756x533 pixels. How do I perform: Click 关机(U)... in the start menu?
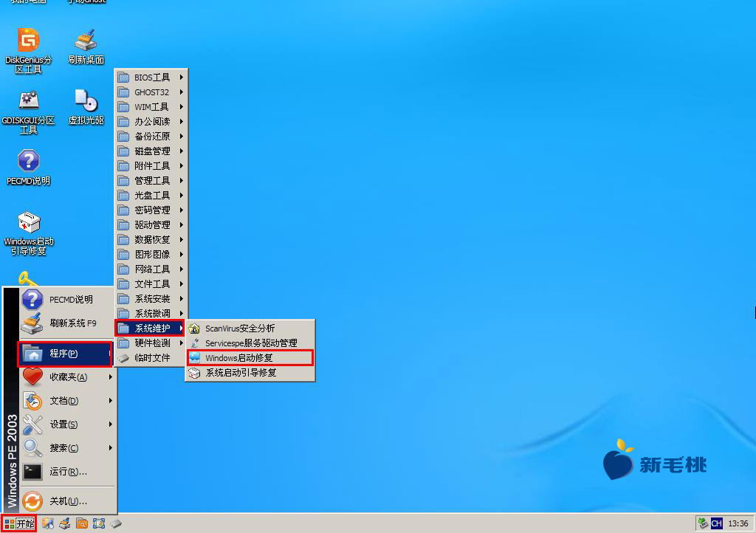pyautogui.click(x=67, y=501)
